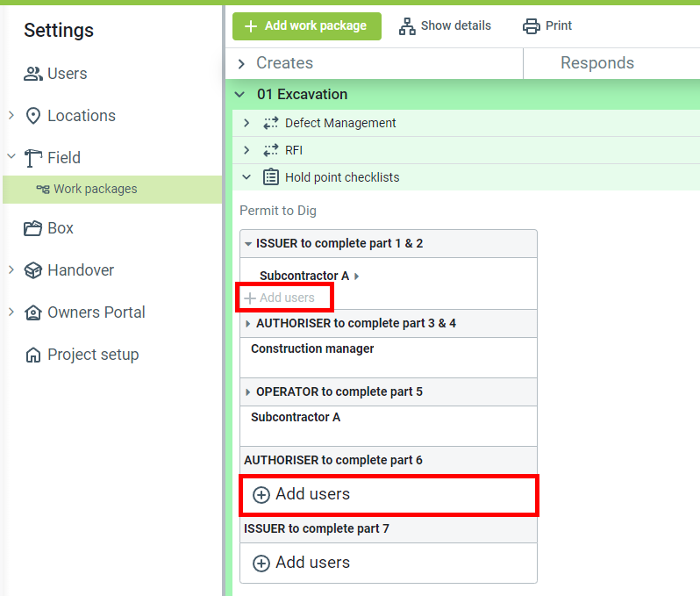Image resolution: width=700 pixels, height=596 pixels.
Task: Collapse the 01 Excavation work package
Action: [240, 94]
